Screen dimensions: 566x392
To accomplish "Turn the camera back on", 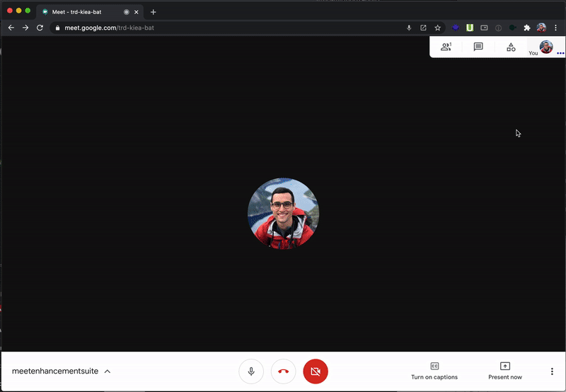I will [x=316, y=371].
